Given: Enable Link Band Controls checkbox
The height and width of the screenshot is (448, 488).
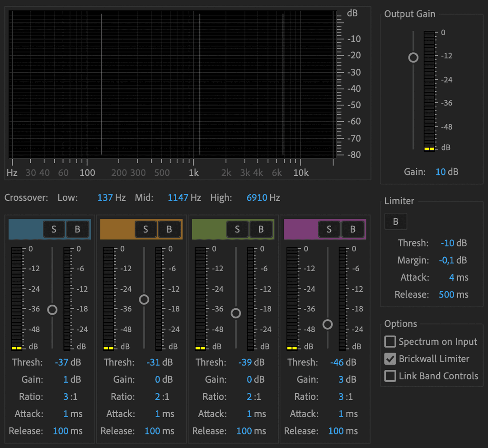Looking at the screenshot, I should pos(390,376).
